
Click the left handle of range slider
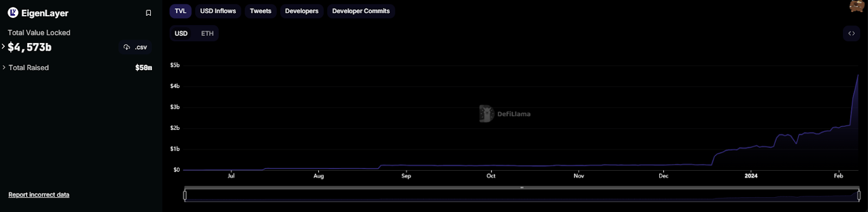(185, 195)
